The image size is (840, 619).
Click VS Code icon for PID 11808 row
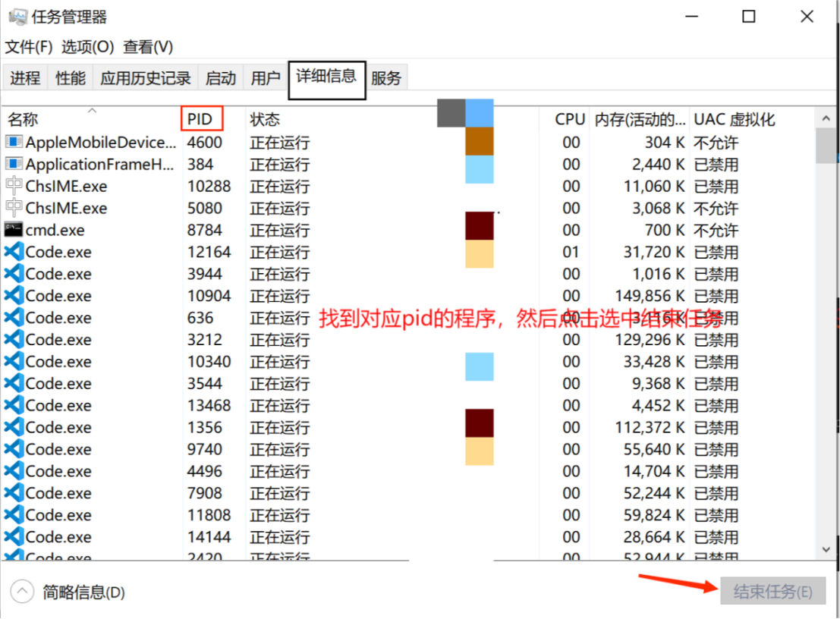[14, 515]
